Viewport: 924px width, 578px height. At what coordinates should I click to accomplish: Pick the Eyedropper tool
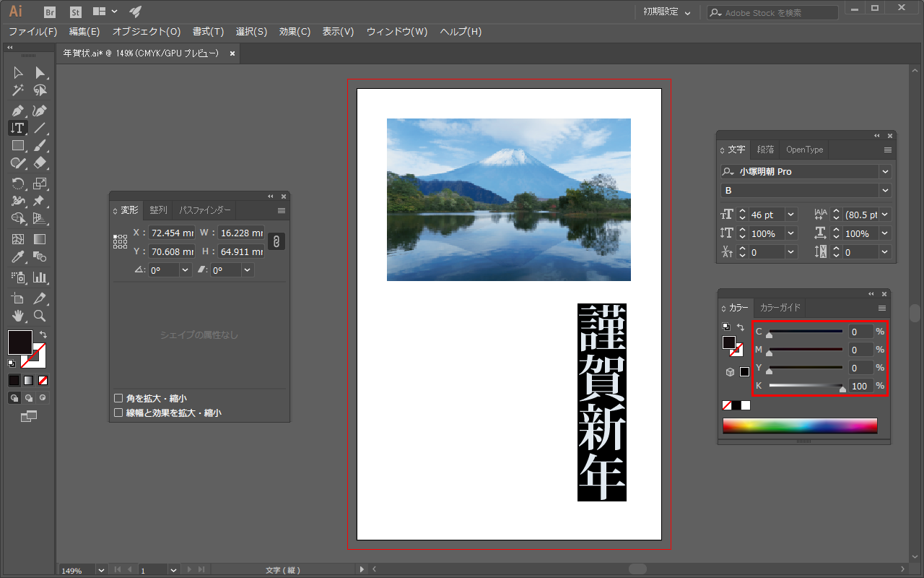click(18, 256)
